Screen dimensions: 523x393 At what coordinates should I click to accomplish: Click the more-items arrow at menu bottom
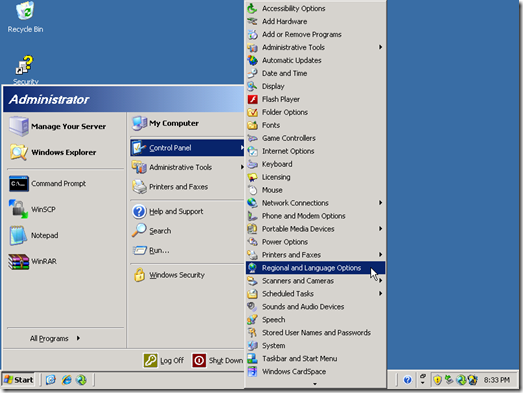point(315,384)
